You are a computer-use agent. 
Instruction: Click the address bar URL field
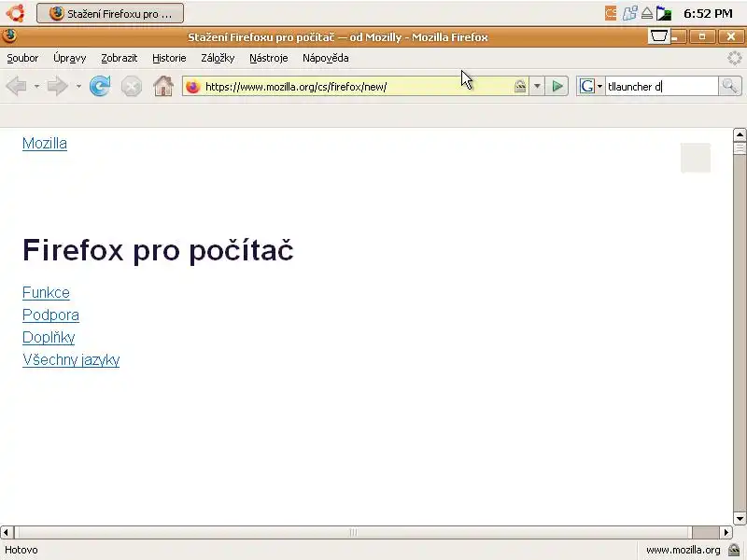358,87
